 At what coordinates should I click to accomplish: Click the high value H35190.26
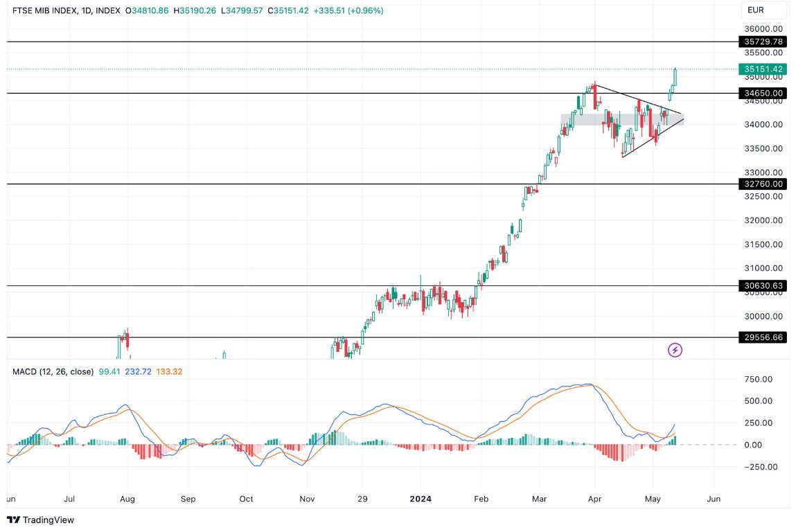197,12
